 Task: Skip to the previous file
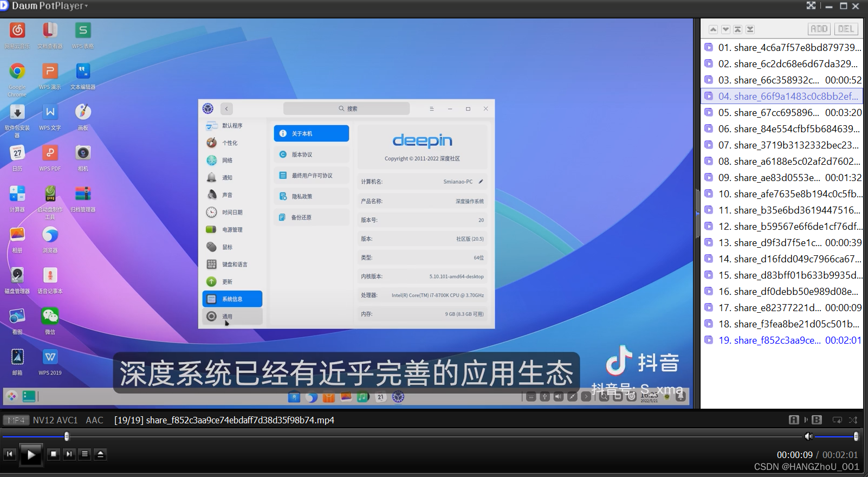(10, 454)
